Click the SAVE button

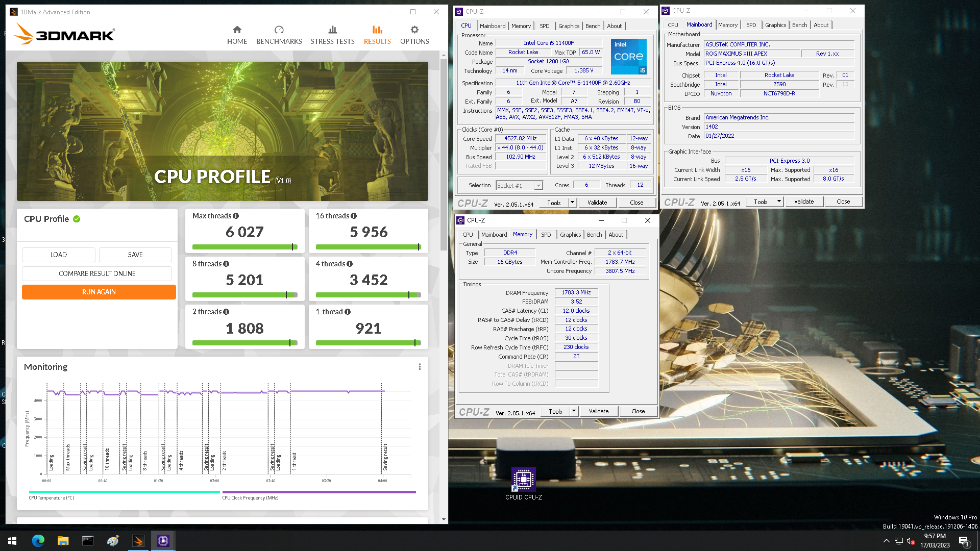click(135, 255)
